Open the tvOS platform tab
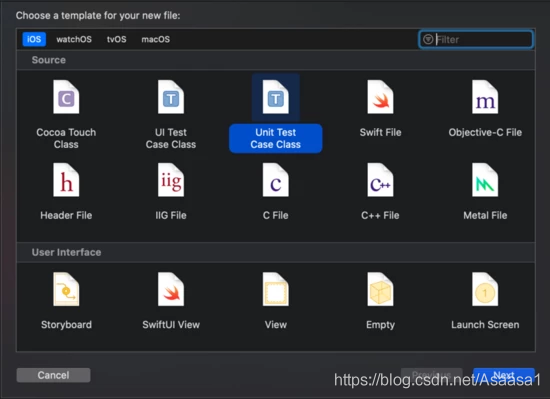Image resolution: width=550 pixels, height=399 pixels. pos(116,39)
